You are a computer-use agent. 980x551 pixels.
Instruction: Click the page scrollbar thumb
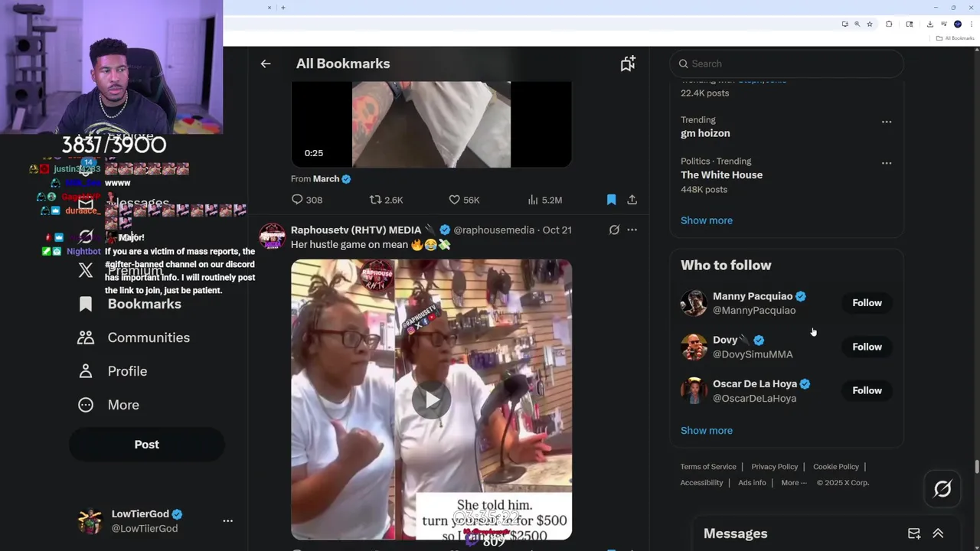976,466
